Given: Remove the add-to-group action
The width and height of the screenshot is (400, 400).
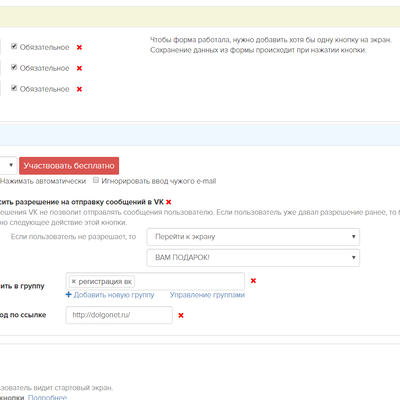Looking at the screenshot, I should pyautogui.click(x=253, y=281).
